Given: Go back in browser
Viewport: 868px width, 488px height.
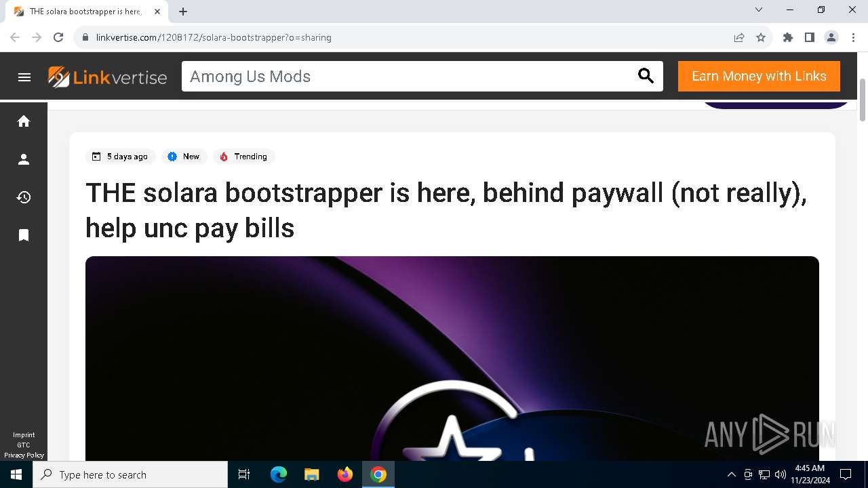Looking at the screenshot, I should click(x=15, y=37).
